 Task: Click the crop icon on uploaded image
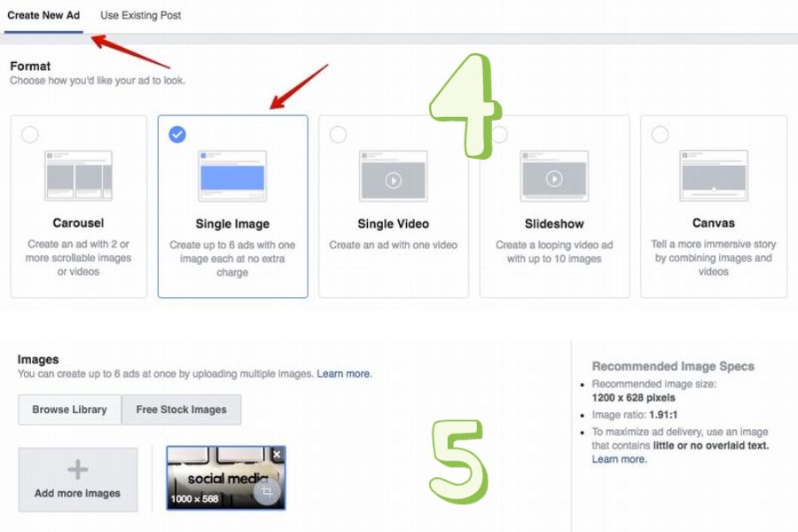267,491
